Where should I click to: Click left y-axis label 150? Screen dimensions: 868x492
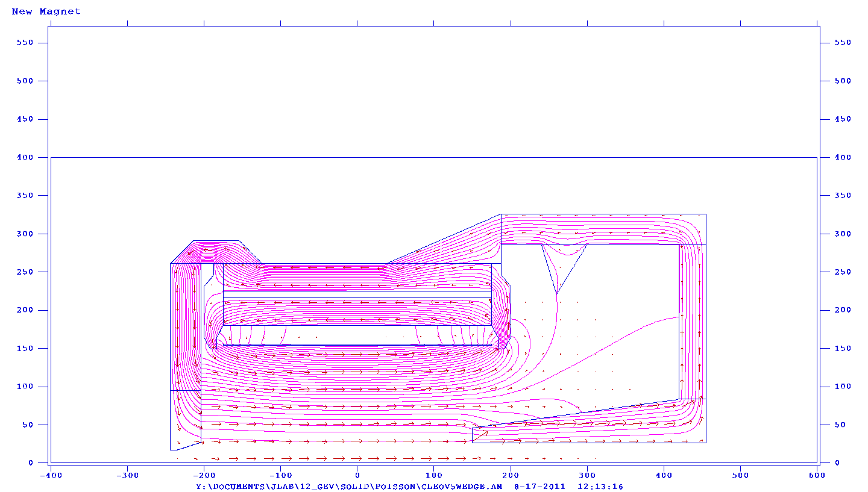pyautogui.click(x=25, y=349)
